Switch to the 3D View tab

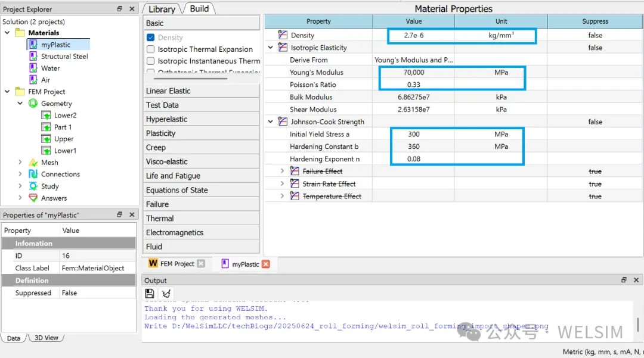coord(46,338)
